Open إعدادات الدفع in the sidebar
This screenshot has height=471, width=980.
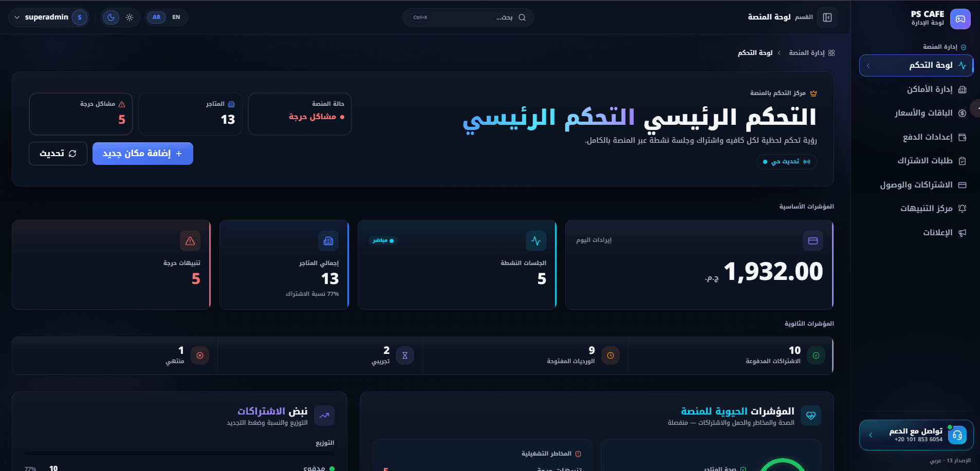(x=917, y=137)
